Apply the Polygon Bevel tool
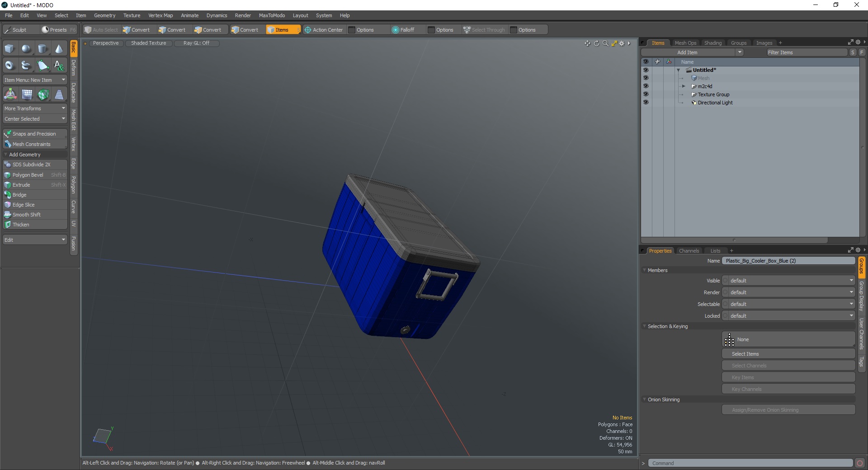This screenshot has width=868, height=470. click(x=35, y=175)
